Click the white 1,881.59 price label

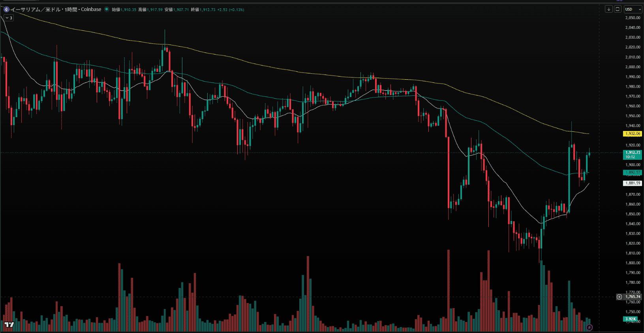(633, 183)
